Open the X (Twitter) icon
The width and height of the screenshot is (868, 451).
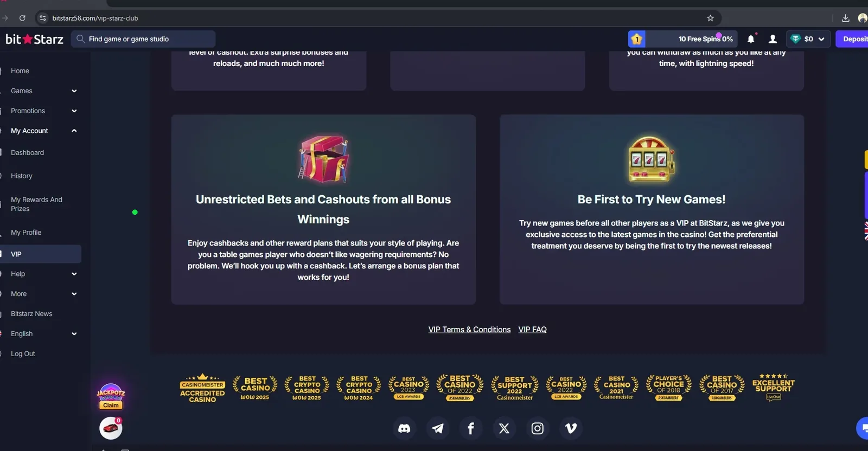(x=504, y=428)
